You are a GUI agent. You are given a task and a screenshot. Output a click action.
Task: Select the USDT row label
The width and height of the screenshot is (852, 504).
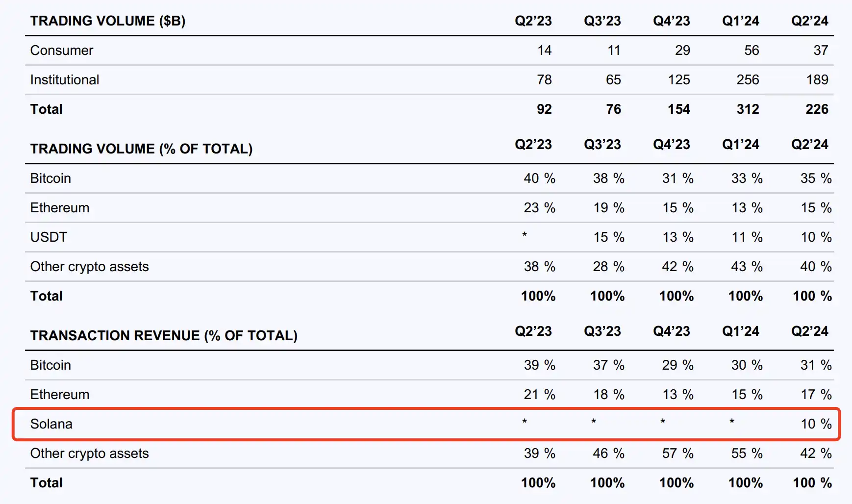pos(49,237)
